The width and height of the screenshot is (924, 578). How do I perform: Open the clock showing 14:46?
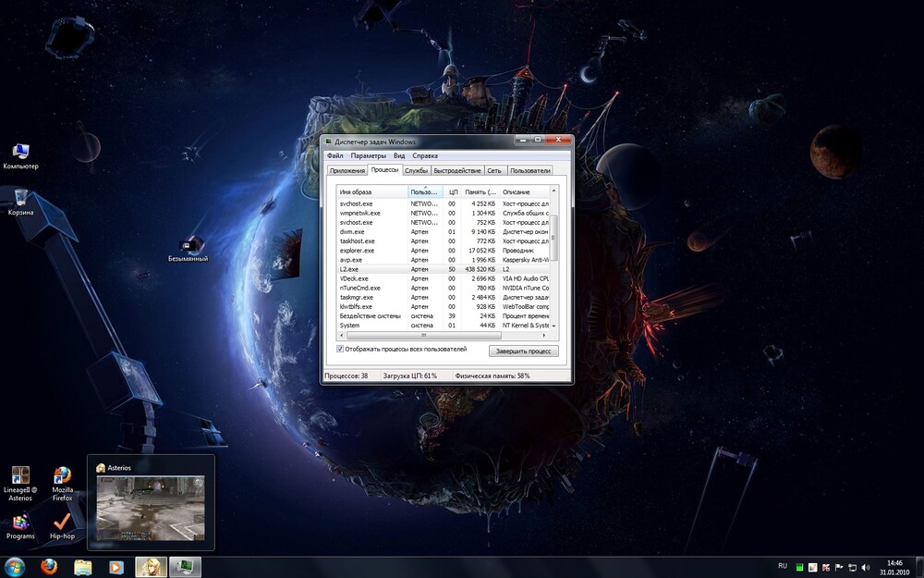click(x=894, y=568)
